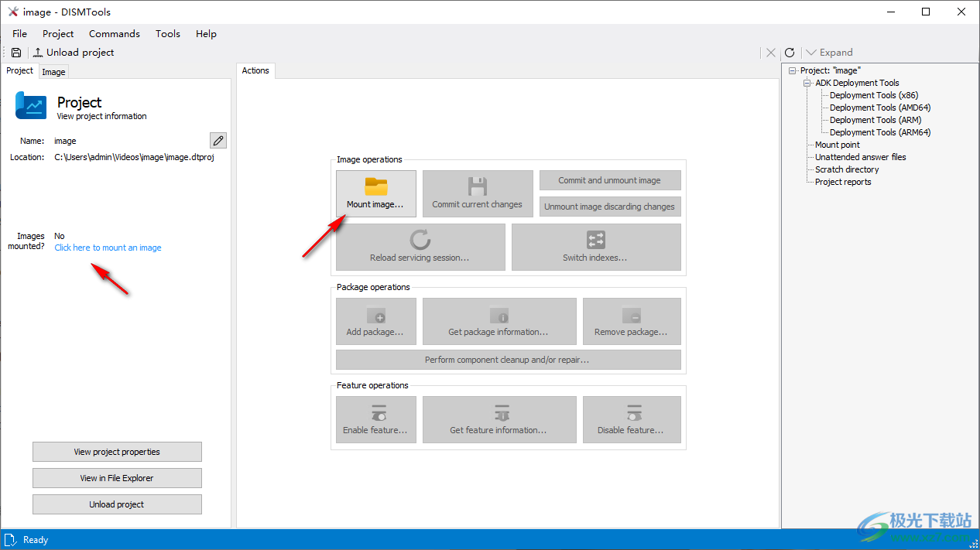This screenshot has width=980, height=550.
Task: Click 'Click here to mount an image' link
Action: click(x=108, y=248)
